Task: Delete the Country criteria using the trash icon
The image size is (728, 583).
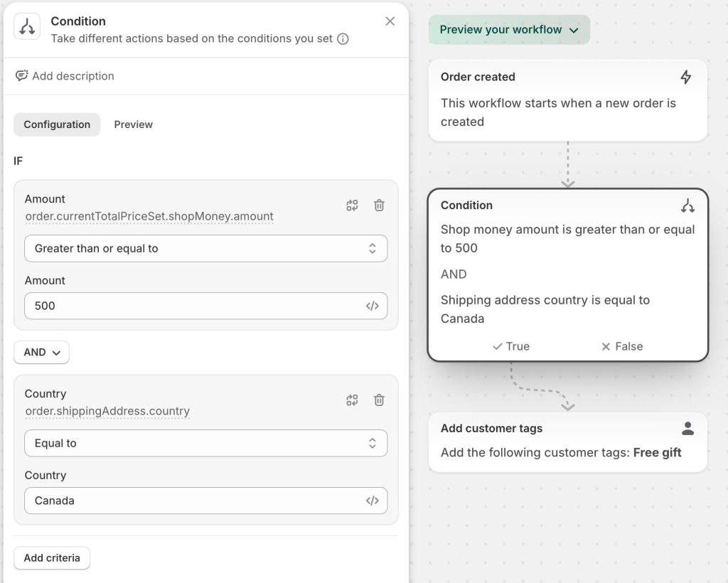Action: point(379,400)
